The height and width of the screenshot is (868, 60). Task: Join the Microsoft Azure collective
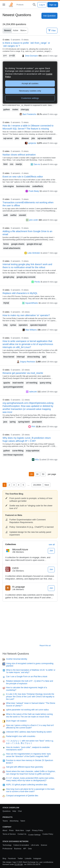[51, 550]
